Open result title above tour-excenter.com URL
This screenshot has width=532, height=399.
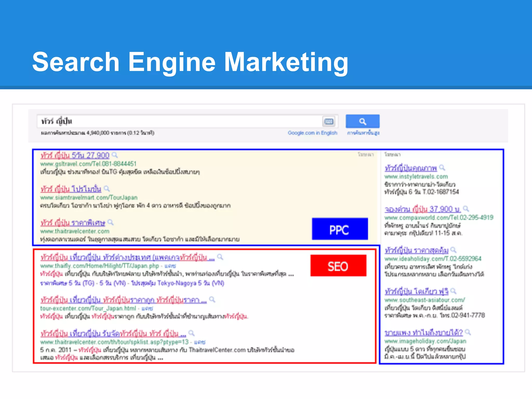123,300
